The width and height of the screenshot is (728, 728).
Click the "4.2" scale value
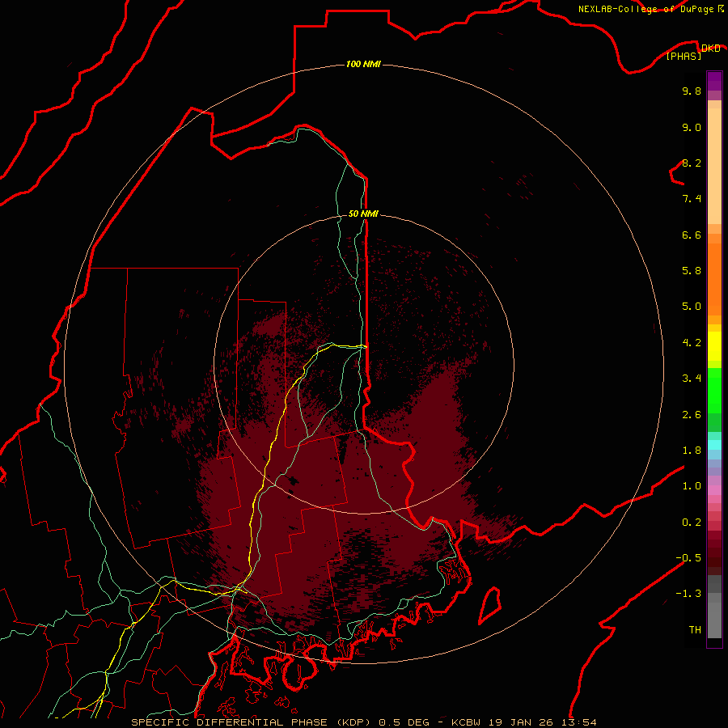tap(692, 343)
